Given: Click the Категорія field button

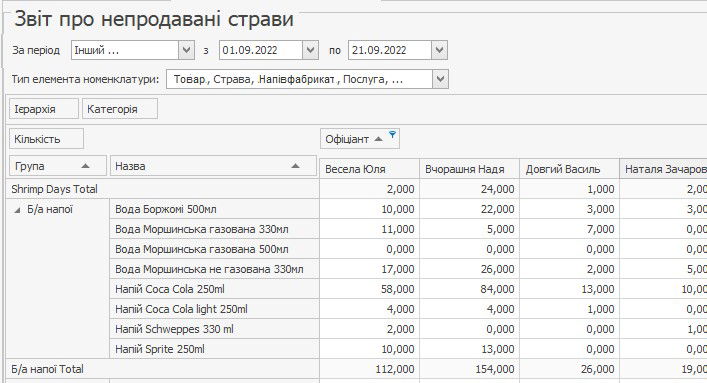Looking at the screenshot, I should (x=120, y=109).
